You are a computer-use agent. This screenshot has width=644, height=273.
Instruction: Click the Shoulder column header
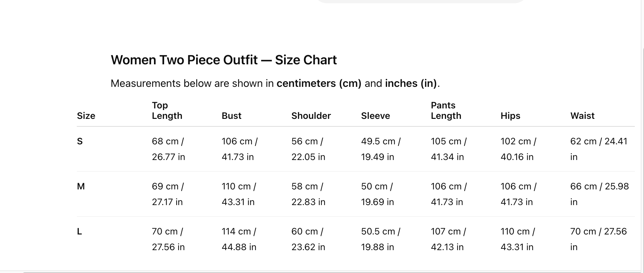311,116
